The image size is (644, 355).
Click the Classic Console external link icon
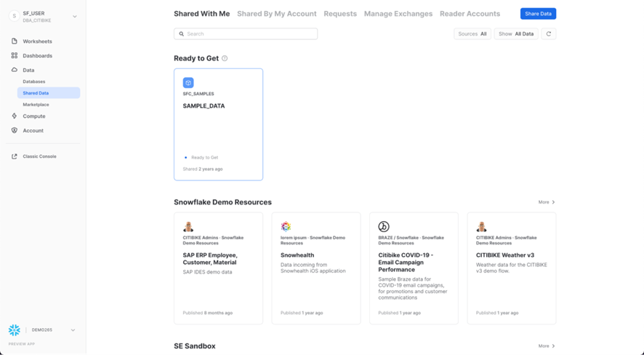15,156
